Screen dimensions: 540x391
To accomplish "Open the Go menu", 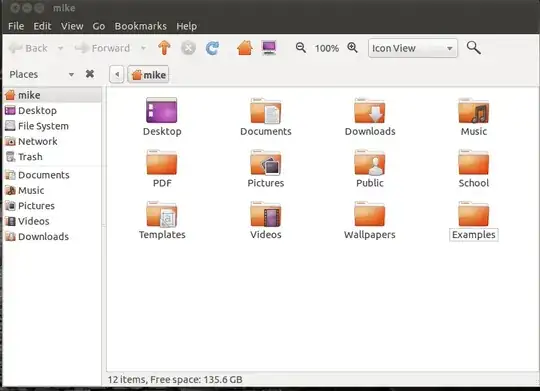I will coord(98,26).
